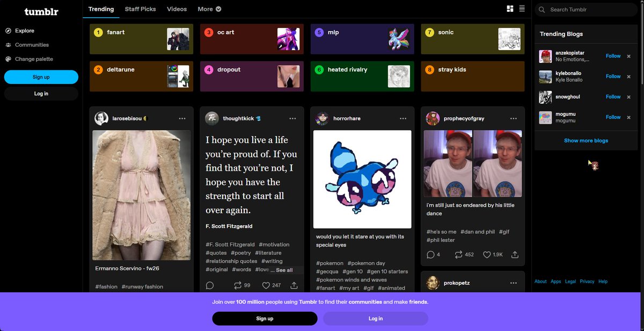Open prokopetz avatar

point(433,283)
